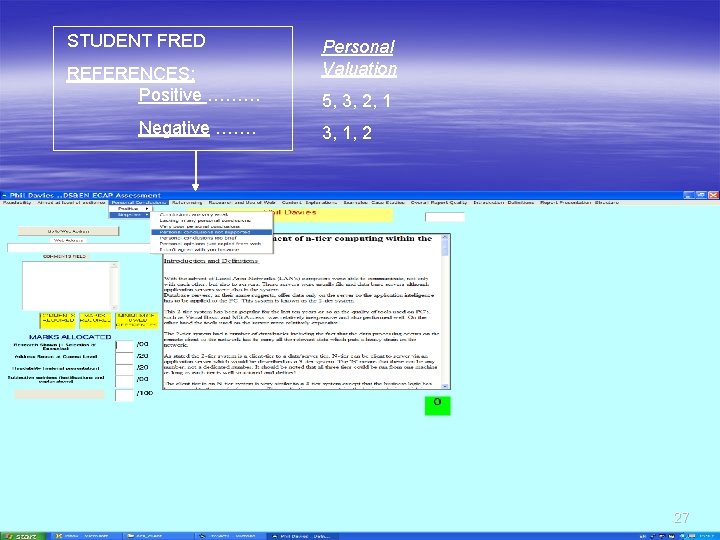Image resolution: width=720 pixels, height=540 pixels.
Task: Click the green button labeled 0
Action: pos(437,405)
